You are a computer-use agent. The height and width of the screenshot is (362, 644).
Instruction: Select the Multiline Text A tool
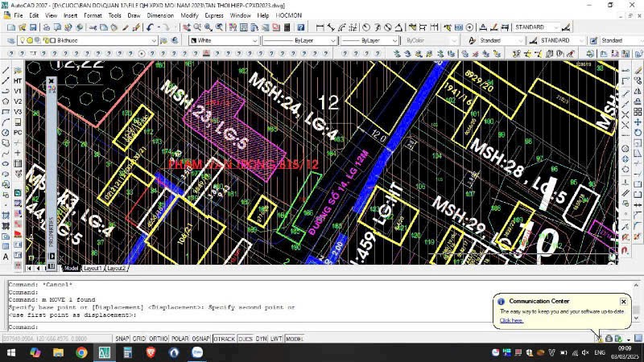tap(6, 257)
